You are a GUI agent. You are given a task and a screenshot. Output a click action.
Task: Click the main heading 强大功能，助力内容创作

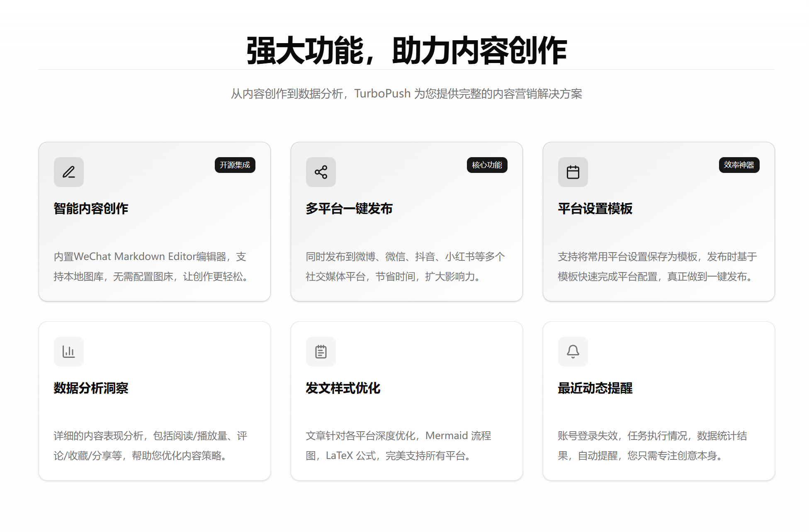[x=406, y=51]
